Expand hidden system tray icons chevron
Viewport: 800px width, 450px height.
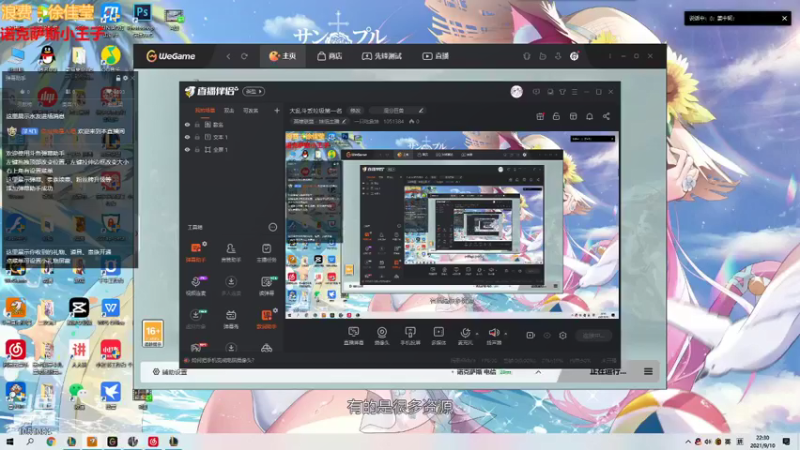tap(687, 442)
